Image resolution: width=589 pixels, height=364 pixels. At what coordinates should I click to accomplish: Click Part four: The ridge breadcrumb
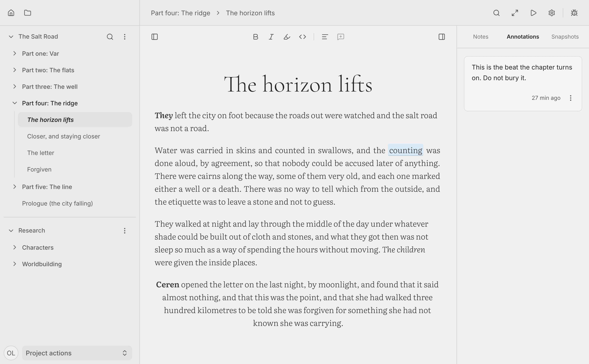tap(181, 13)
